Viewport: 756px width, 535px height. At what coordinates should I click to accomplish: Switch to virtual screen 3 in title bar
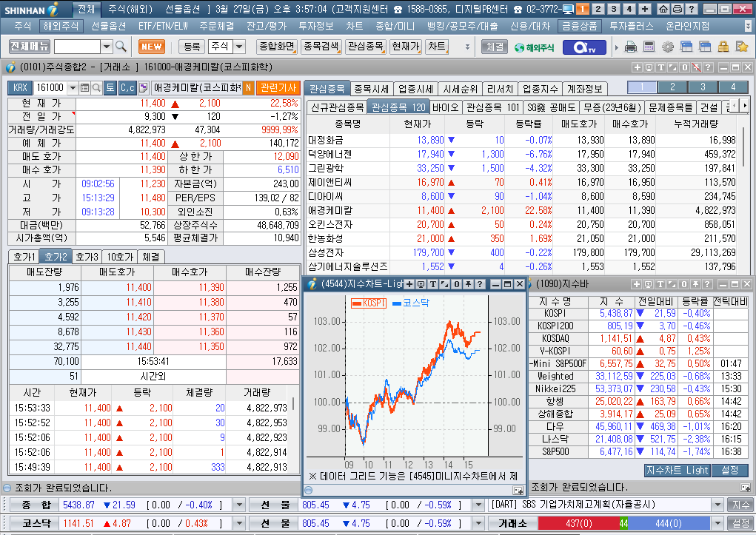pos(614,9)
